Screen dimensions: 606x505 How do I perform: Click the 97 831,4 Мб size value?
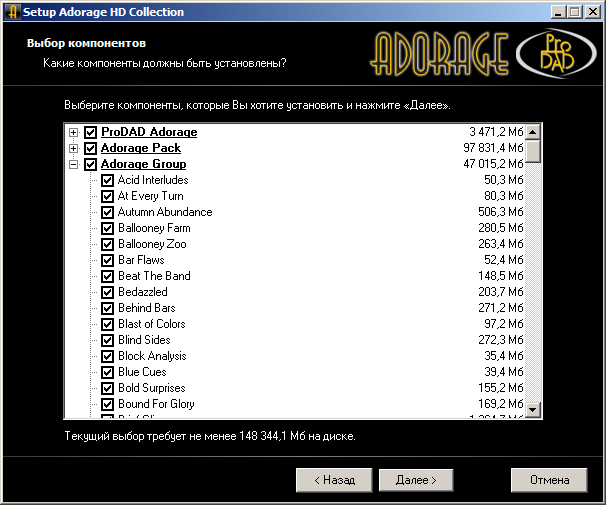(493, 148)
